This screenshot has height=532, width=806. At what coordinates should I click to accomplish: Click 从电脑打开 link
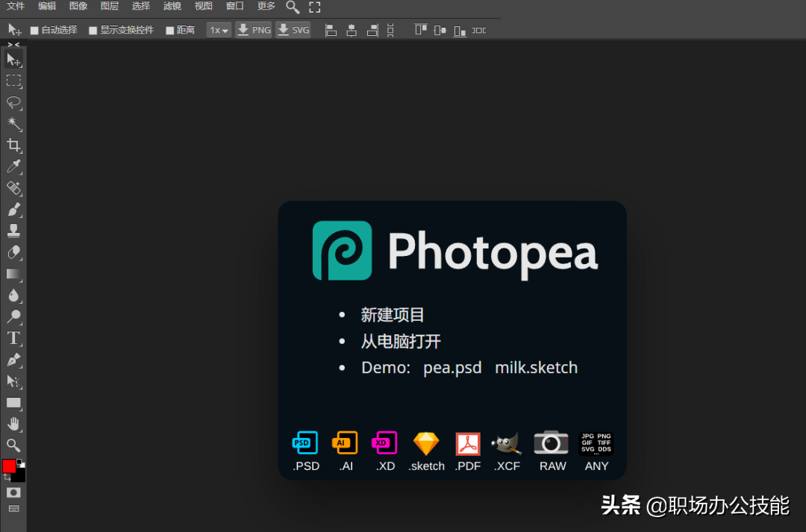pos(401,341)
